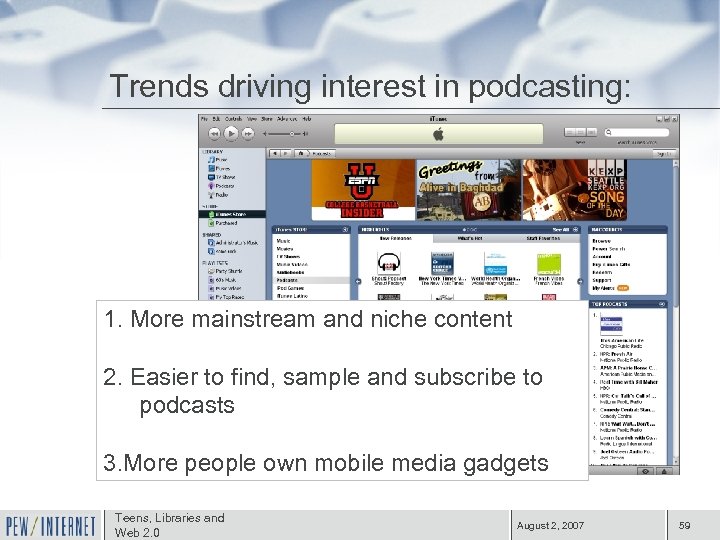Viewport: 720px width, 540px height.
Task: Open the ESPN U College Basketball Insider banner
Action: [363, 190]
